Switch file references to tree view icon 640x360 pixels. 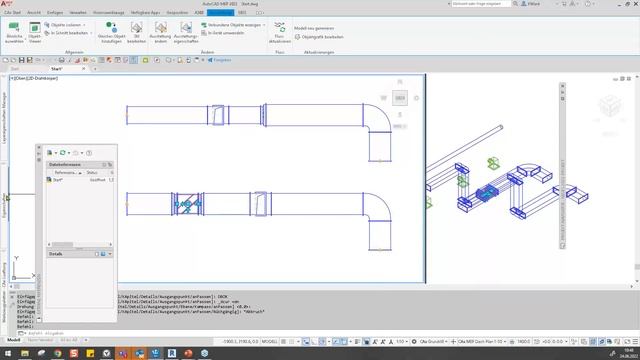tap(110, 164)
